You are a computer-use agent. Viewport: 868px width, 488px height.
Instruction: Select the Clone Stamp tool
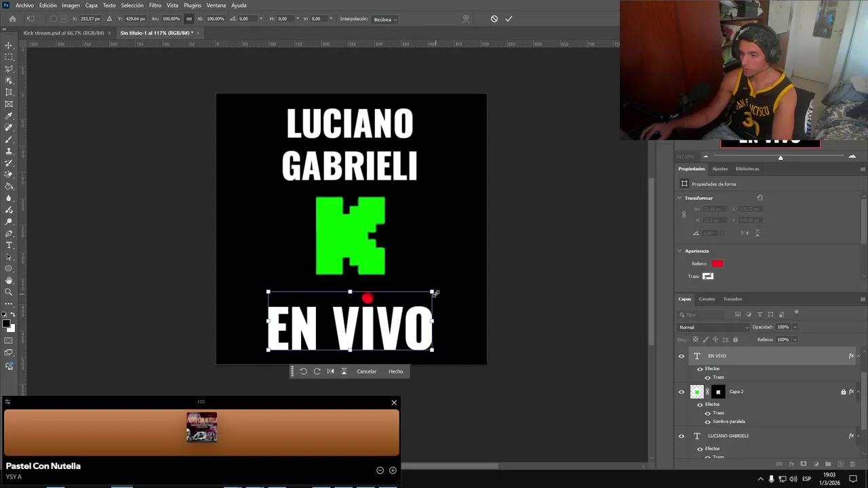pyautogui.click(x=9, y=151)
